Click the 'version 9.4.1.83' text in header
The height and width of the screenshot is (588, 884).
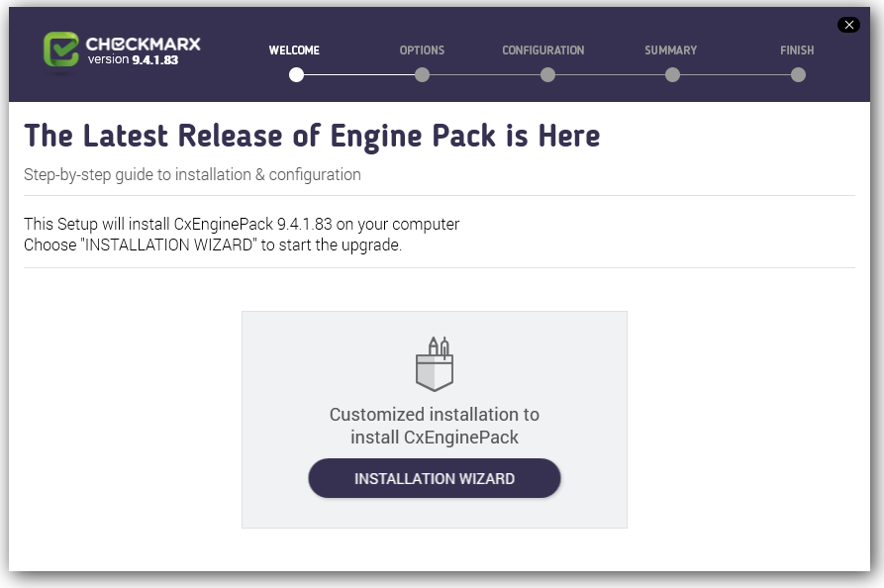click(133, 59)
